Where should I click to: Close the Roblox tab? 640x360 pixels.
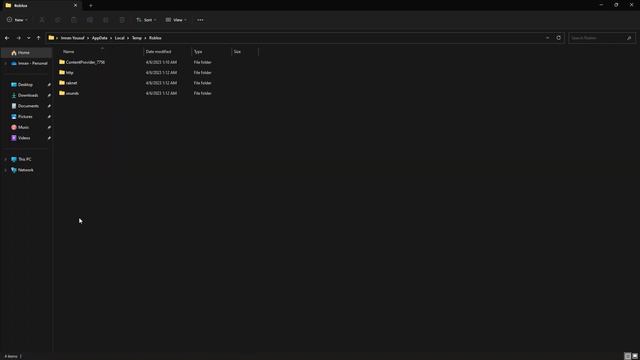(x=75, y=5)
